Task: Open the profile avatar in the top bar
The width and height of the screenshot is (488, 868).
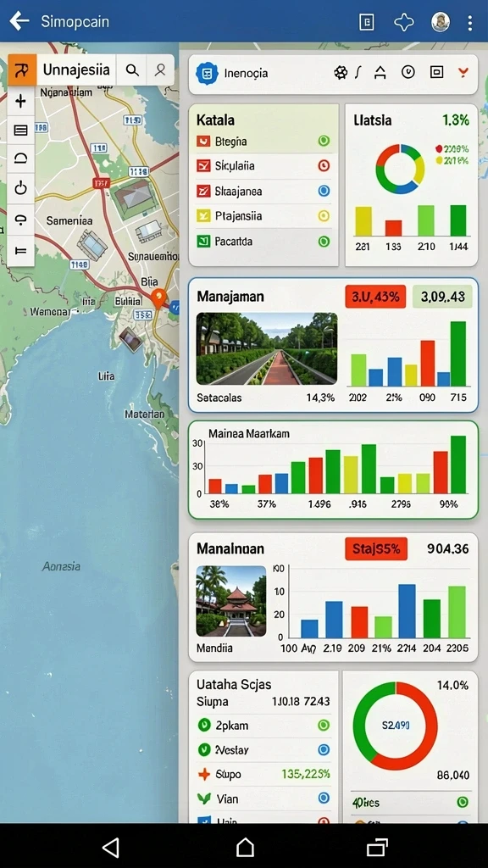Action: click(441, 22)
